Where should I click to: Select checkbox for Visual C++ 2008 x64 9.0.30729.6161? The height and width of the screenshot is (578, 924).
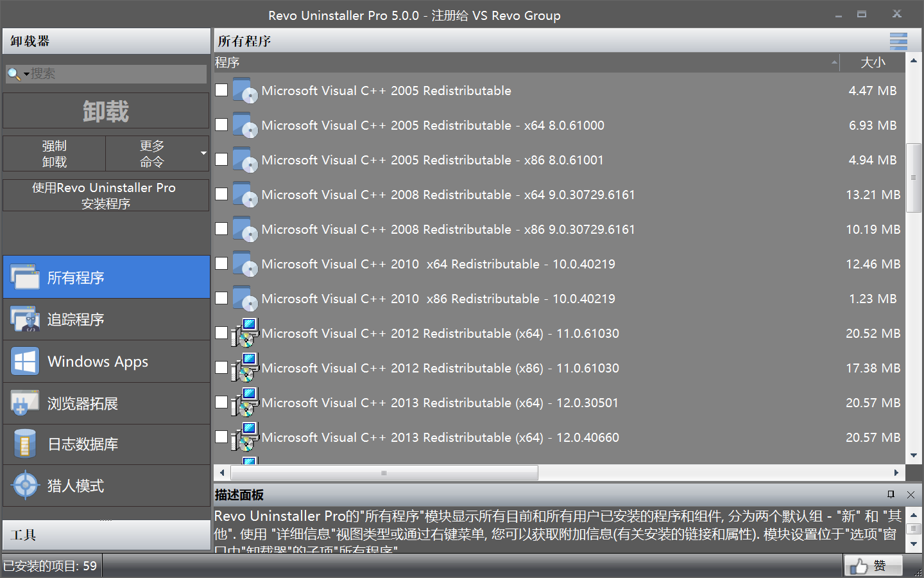click(221, 194)
